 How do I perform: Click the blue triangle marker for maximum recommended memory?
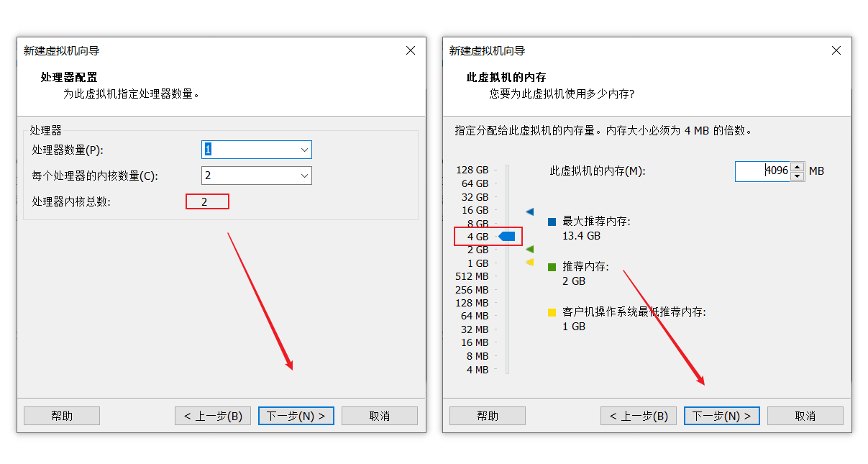pos(530,210)
